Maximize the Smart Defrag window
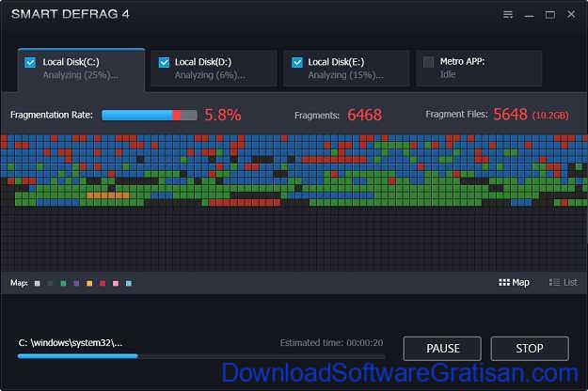This screenshot has height=391, width=588. point(550,15)
